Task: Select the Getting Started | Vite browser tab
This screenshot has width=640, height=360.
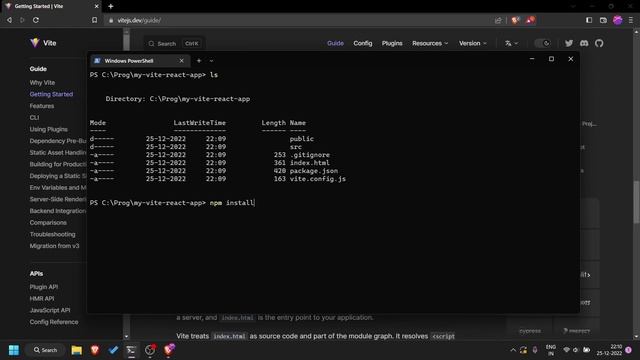Action: 51,7
